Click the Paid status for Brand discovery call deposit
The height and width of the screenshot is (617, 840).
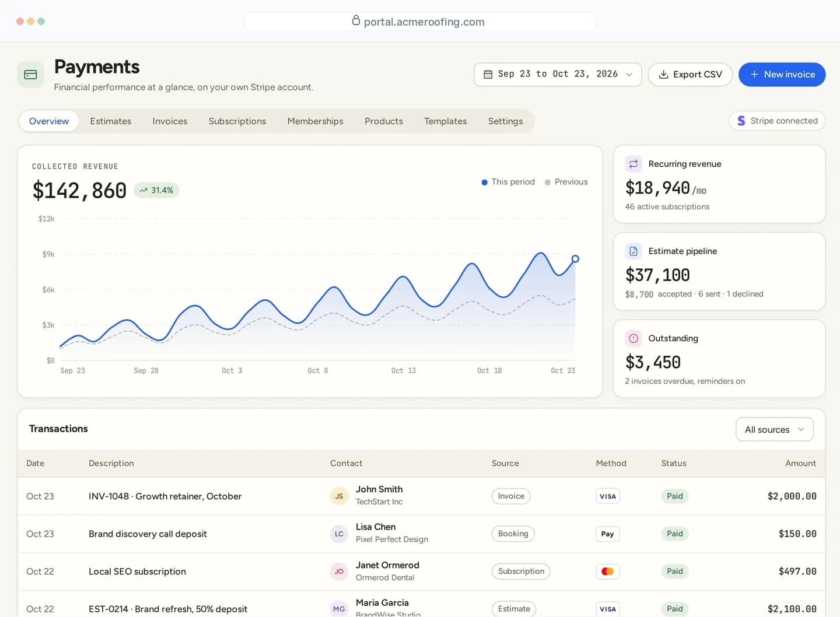pos(675,534)
